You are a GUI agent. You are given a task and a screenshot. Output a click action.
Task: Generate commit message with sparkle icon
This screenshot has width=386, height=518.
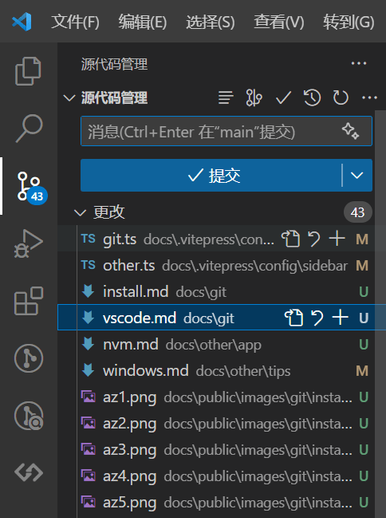coord(350,131)
